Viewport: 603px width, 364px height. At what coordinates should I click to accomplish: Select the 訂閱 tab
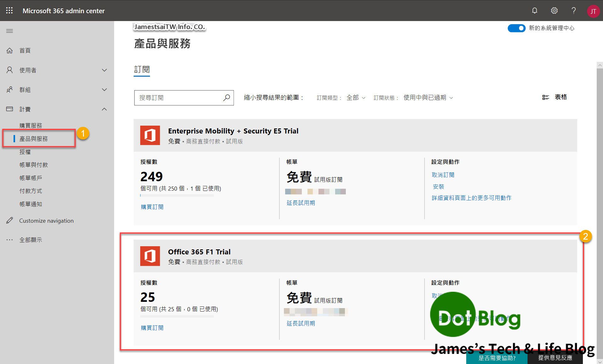(x=142, y=69)
